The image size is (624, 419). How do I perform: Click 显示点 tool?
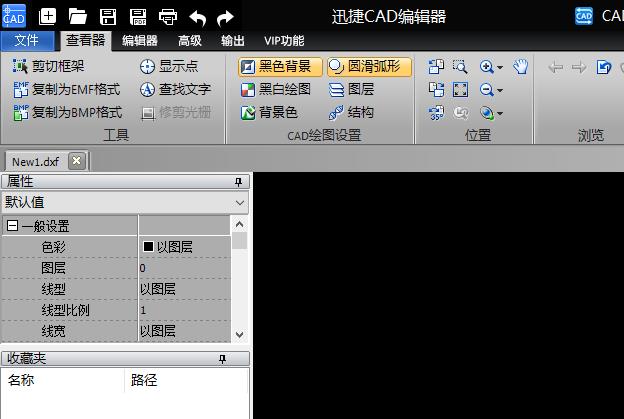pos(169,66)
